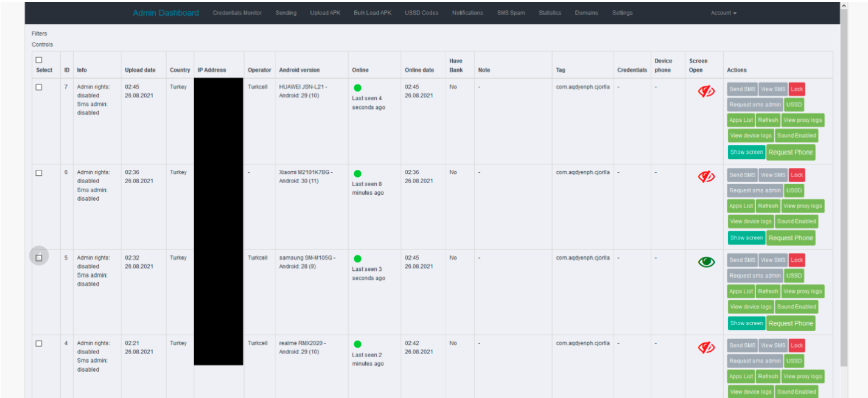
Task: Open the Sending menu item
Action: [286, 13]
